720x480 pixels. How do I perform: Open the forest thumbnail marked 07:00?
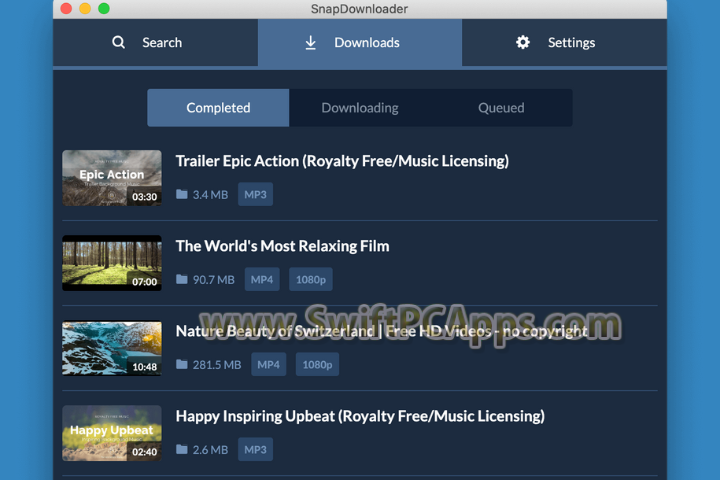[112, 263]
